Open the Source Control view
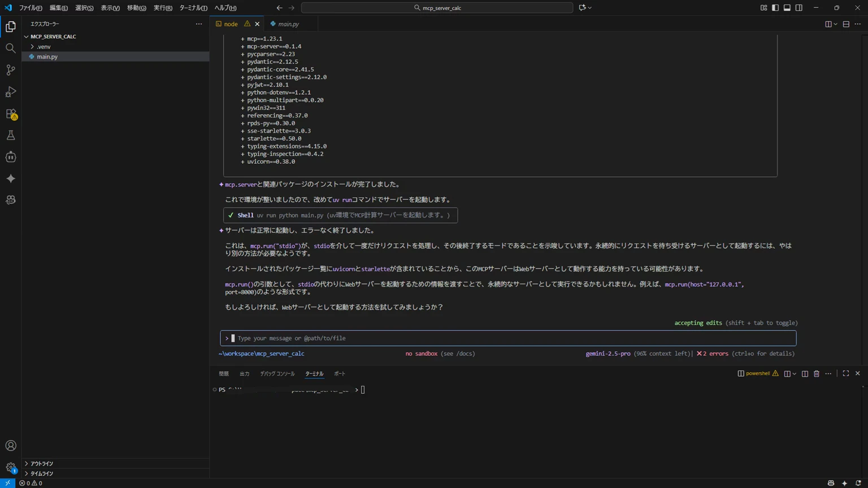Image resolution: width=868 pixels, height=488 pixels. [x=11, y=70]
